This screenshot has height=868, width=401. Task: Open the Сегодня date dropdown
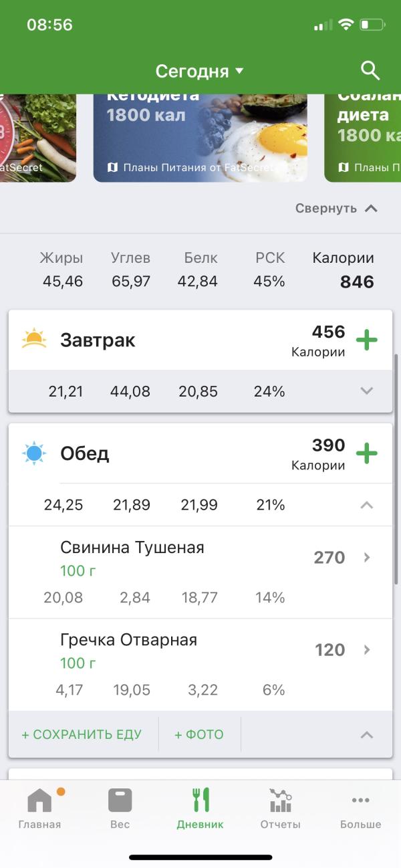199,71
